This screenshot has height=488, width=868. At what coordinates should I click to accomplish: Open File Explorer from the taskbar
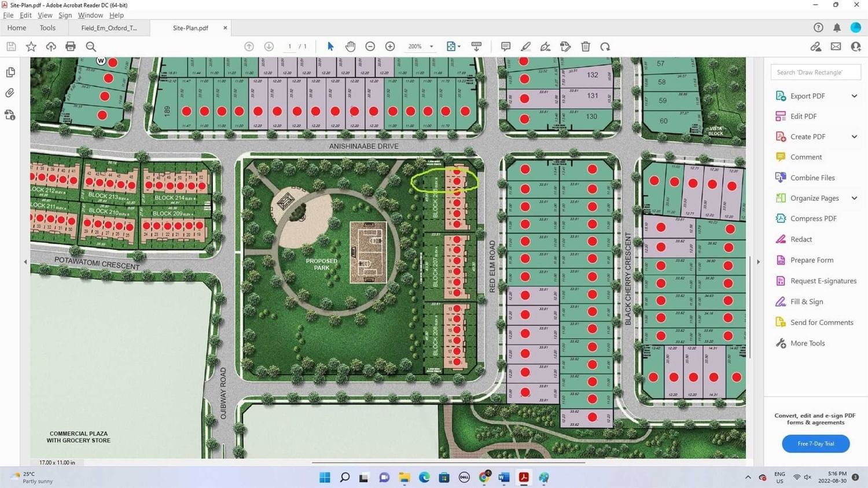click(x=404, y=478)
